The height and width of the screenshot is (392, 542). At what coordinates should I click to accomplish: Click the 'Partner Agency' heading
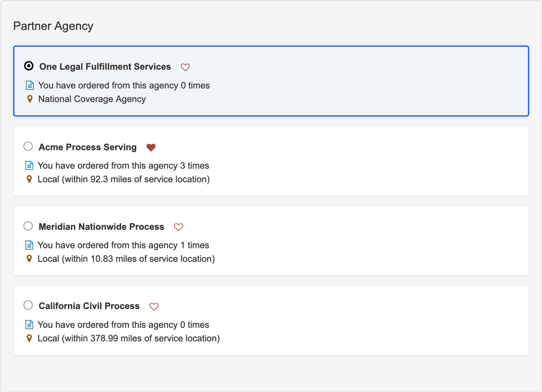(53, 26)
